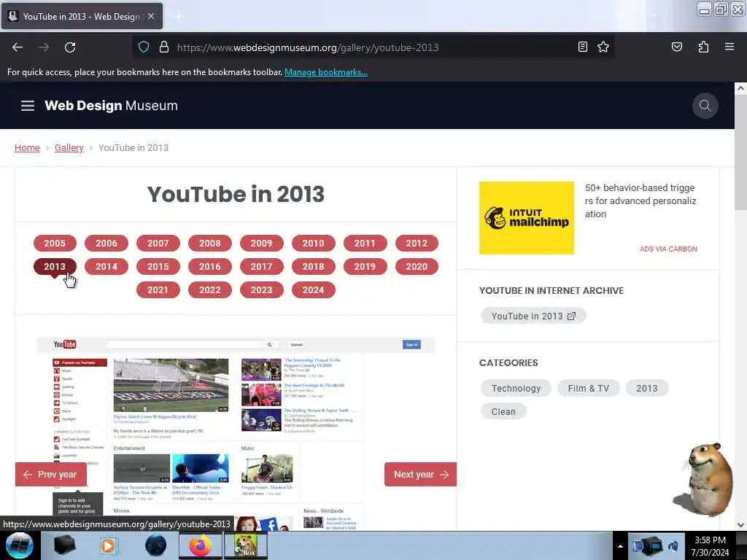747x560 pixels.
Task: Select the 2019 year pill
Action: click(x=365, y=267)
